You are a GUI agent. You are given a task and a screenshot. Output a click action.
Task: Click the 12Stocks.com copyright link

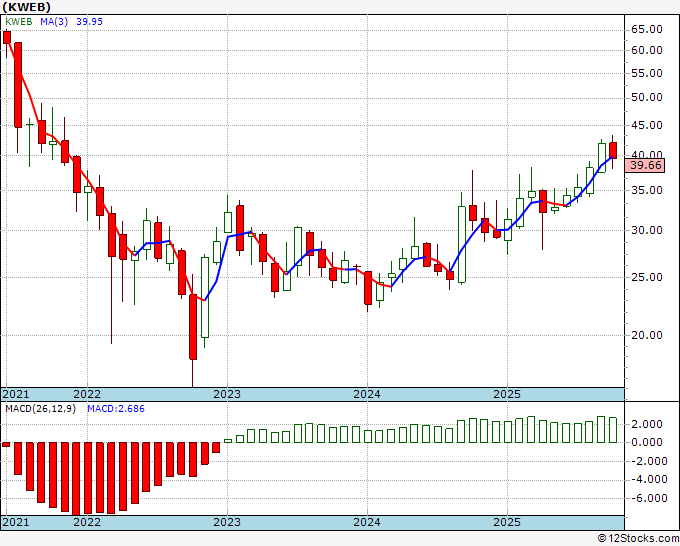pyautogui.click(x=638, y=539)
